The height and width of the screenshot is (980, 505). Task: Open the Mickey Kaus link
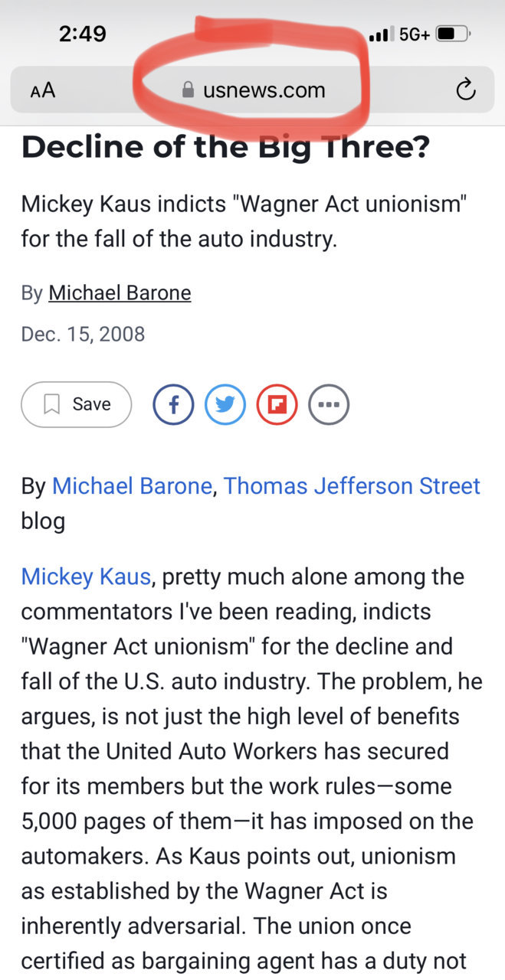pyautogui.click(x=86, y=577)
